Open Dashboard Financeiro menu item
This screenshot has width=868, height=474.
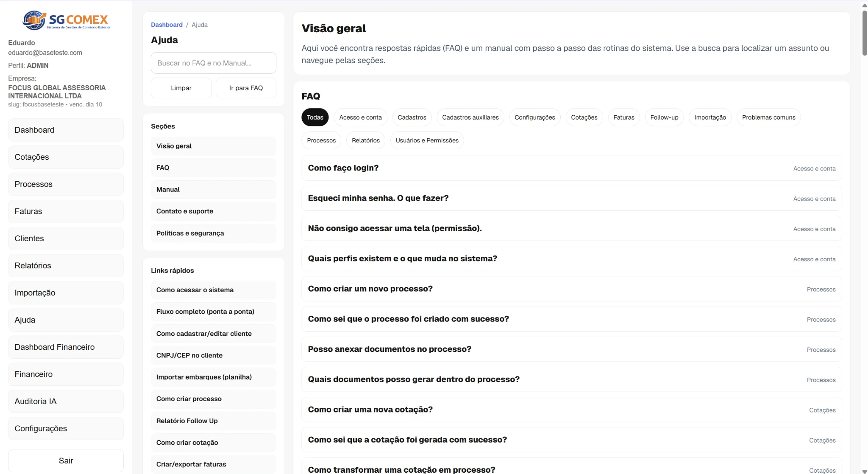click(66, 347)
